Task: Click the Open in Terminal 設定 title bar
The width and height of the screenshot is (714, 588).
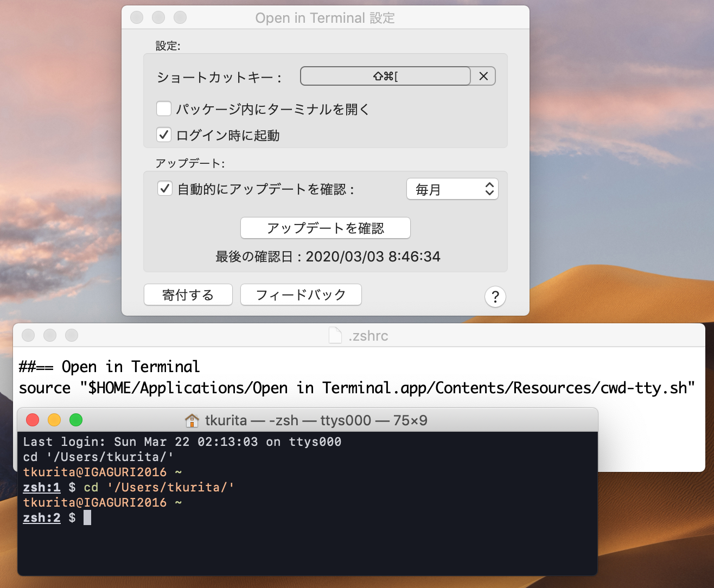Action: [325, 18]
